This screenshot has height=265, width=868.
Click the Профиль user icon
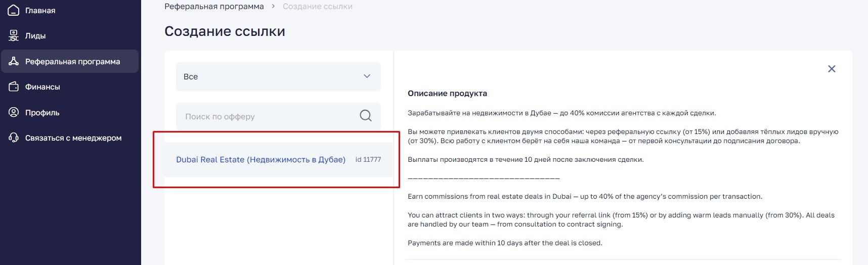point(14,112)
